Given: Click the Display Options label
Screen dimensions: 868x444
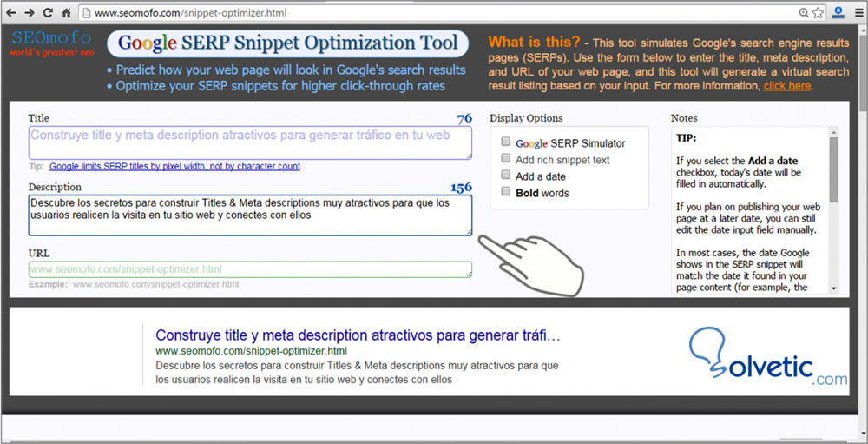Looking at the screenshot, I should pos(526,118).
